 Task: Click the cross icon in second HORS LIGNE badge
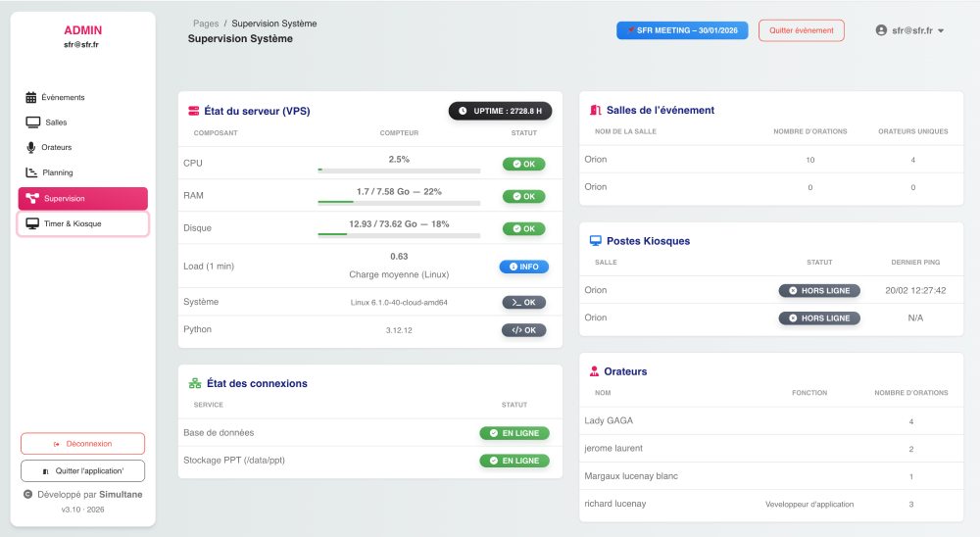coord(793,318)
